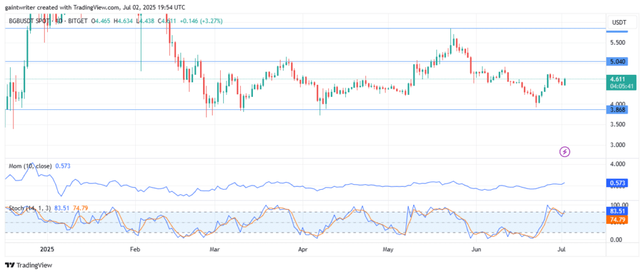Viewport: 644px width, 274px height.
Task: Click the Feb label on time axis
Action: (135, 249)
